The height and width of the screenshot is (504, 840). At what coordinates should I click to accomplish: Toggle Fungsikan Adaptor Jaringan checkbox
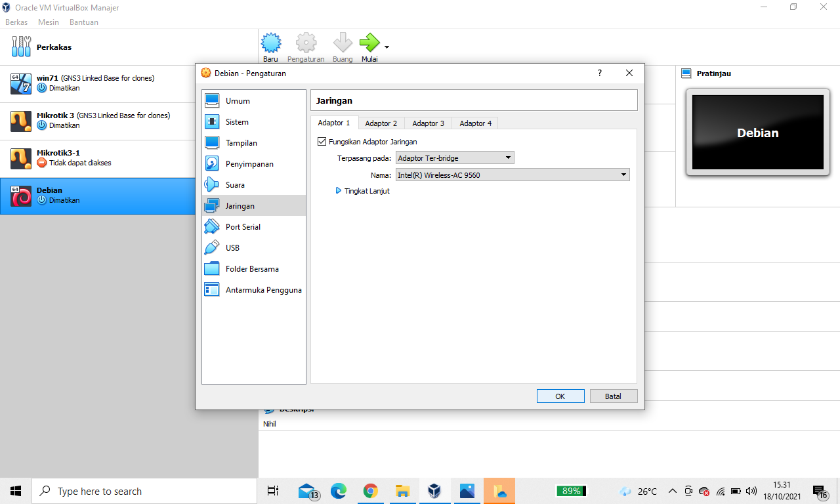click(322, 141)
